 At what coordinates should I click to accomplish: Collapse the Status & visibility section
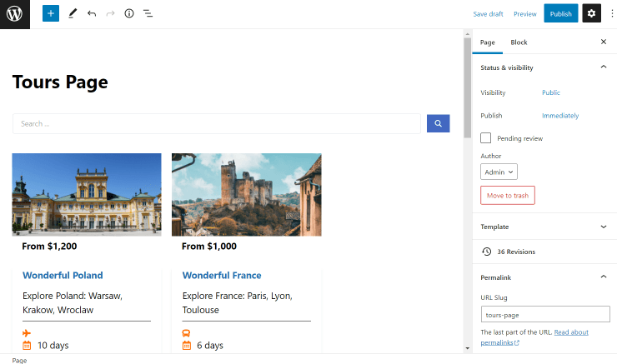[603, 67]
